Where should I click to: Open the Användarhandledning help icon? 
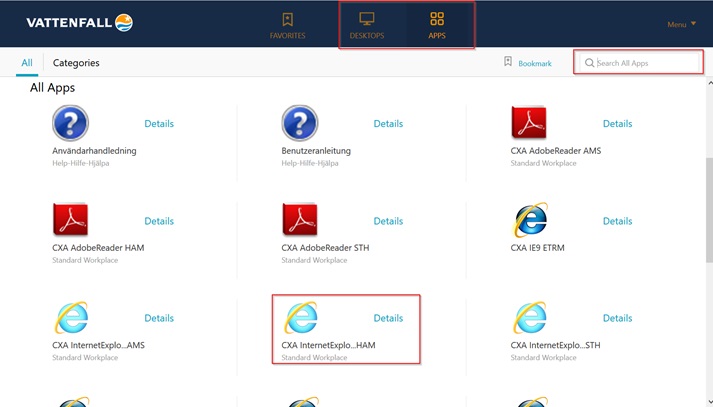click(x=70, y=123)
